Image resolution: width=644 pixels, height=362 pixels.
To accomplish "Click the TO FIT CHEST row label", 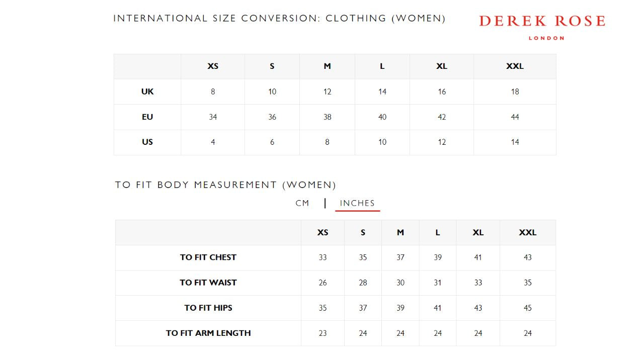I will point(208,257).
